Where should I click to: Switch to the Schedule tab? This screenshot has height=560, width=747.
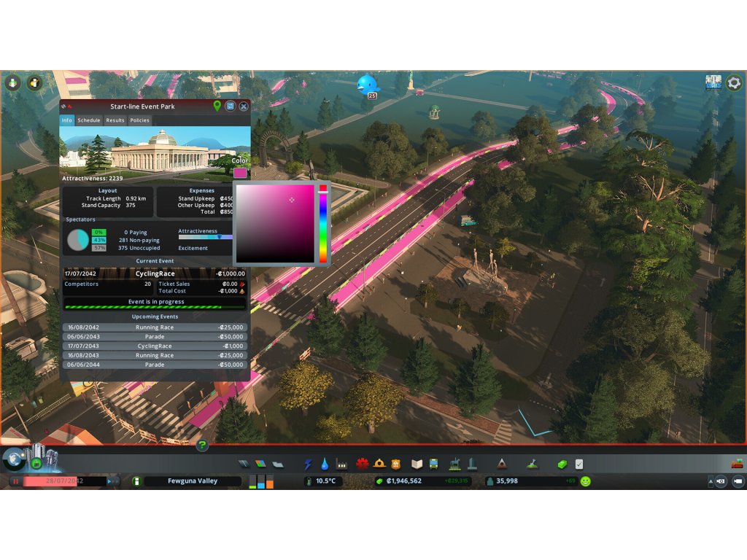click(88, 120)
